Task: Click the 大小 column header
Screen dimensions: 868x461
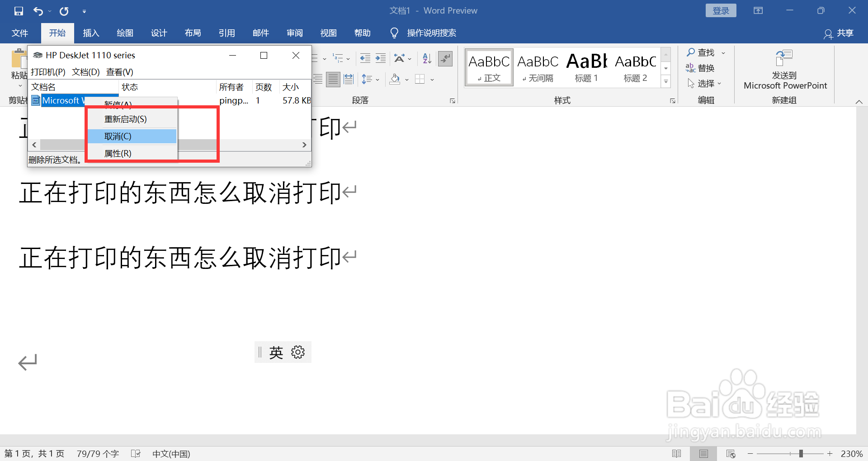Action: (295, 87)
